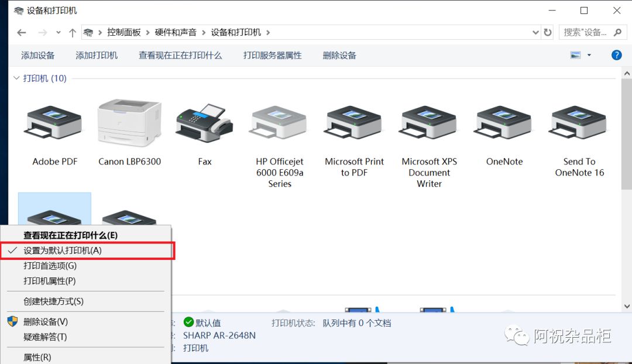Screen dimensions: 632x364
Task: Click 添加设备 toolbar button
Action: click(x=38, y=55)
